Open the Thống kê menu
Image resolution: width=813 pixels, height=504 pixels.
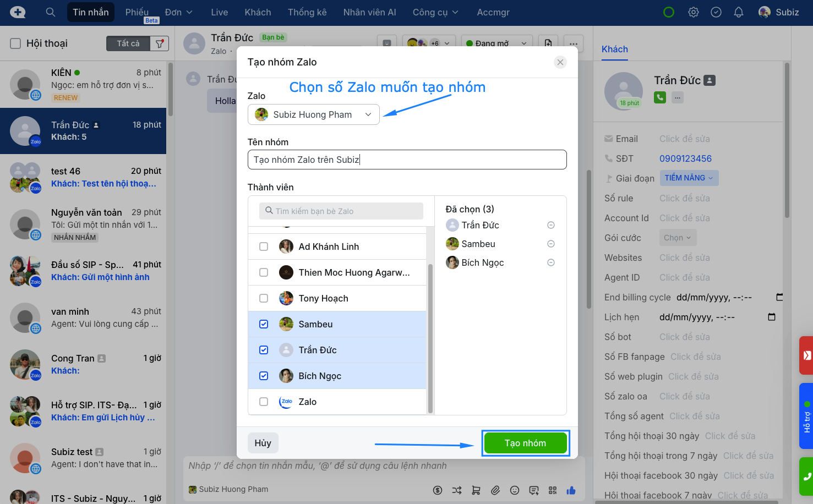[x=307, y=12]
